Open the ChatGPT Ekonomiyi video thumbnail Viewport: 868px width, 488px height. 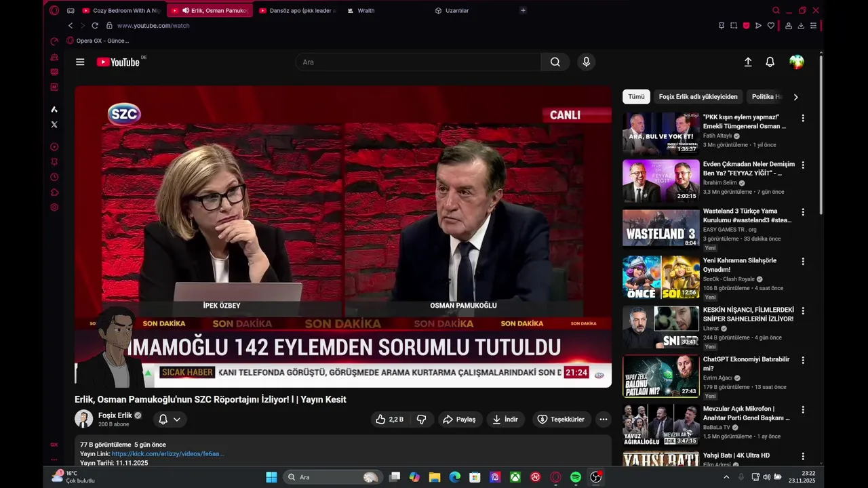[661, 376]
